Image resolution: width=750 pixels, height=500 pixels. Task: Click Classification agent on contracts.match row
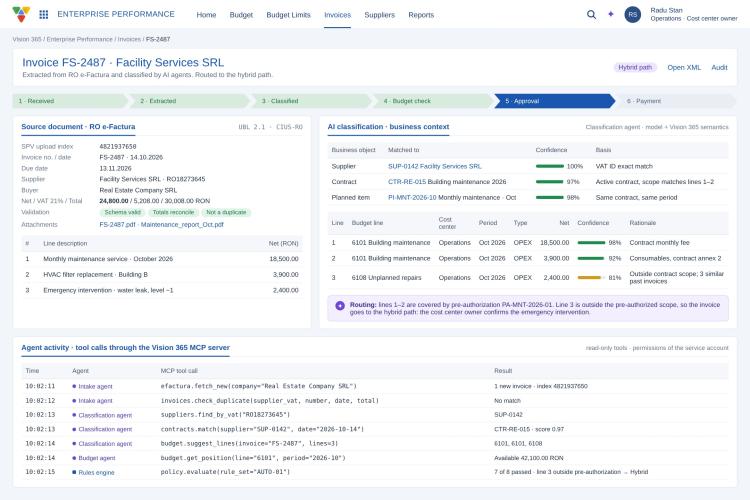(x=105, y=430)
